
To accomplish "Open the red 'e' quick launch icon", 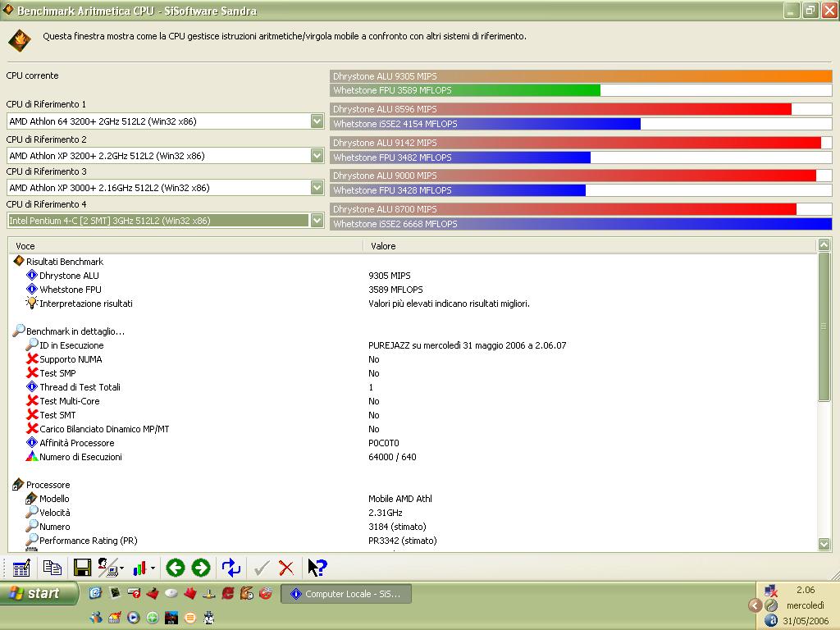I will [x=228, y=593].
